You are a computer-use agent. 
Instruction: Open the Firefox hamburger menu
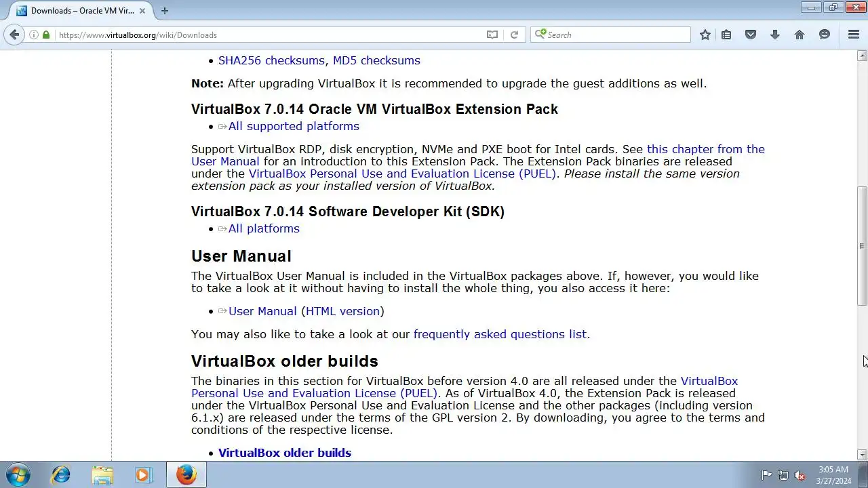pyautogui.click(x=854, y=35)
